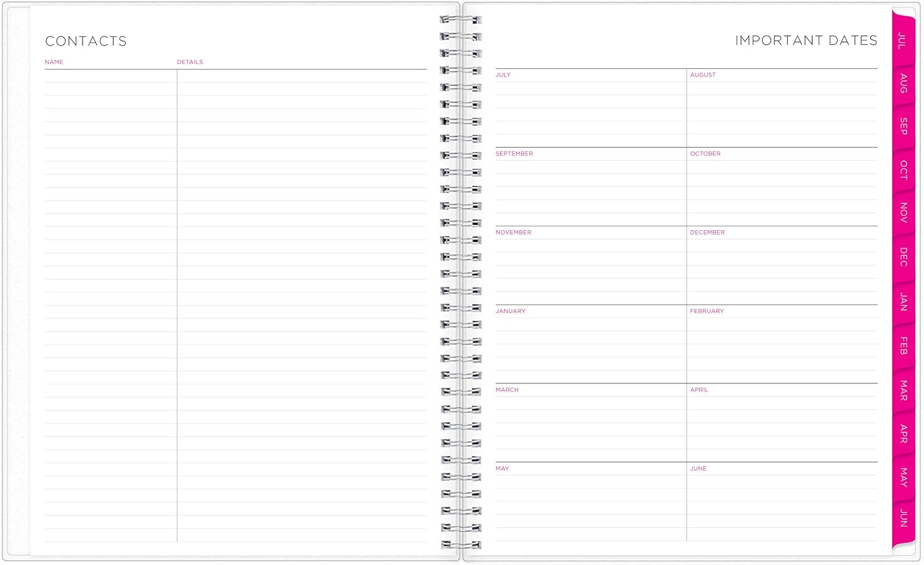Select the APR month tab
The width and height of the screenshot is (924, 565).
[903, 434]
